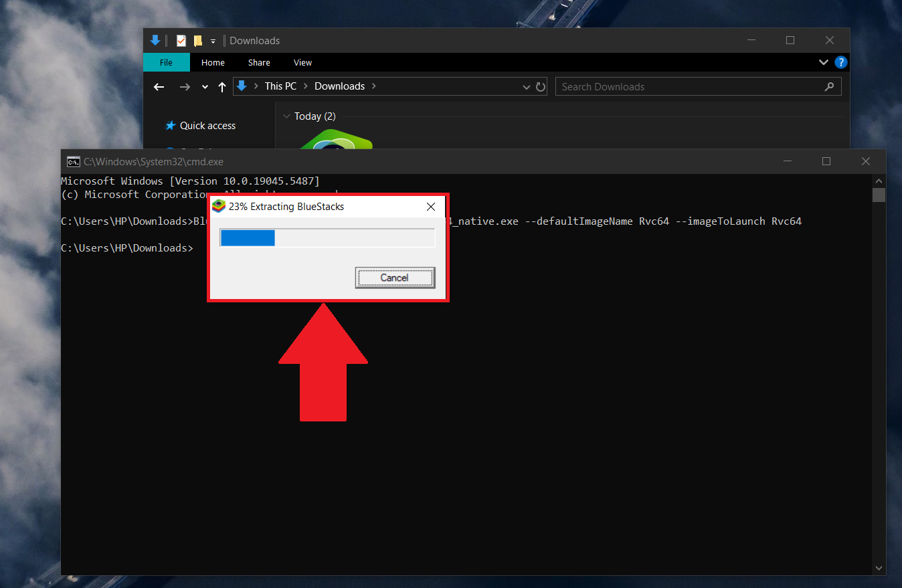
Task: Click the cmd.exe icon on the console title bar
Action: coord(73,161)
